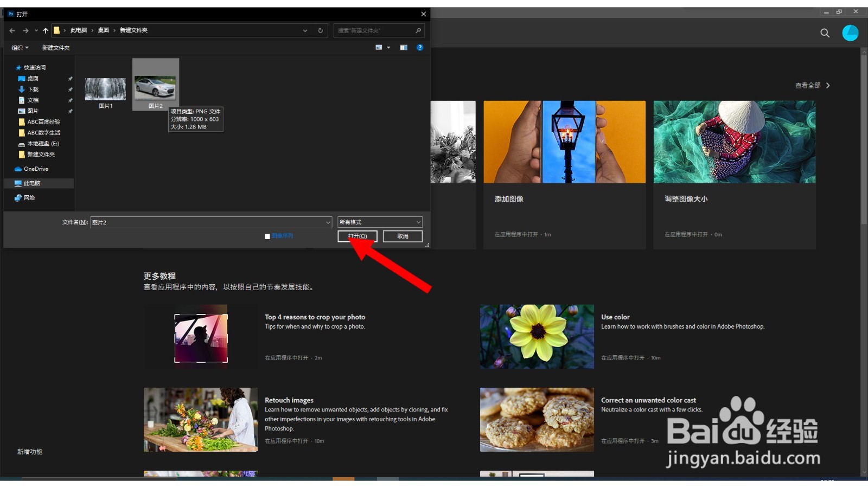This screenshot has height=488, width=868.
Task: Click the cookies tutorial thumbnail
Action: click(537, 420)
